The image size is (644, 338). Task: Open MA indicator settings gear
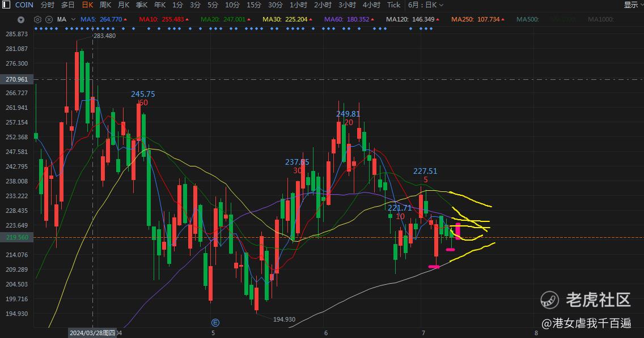[37, 19]
